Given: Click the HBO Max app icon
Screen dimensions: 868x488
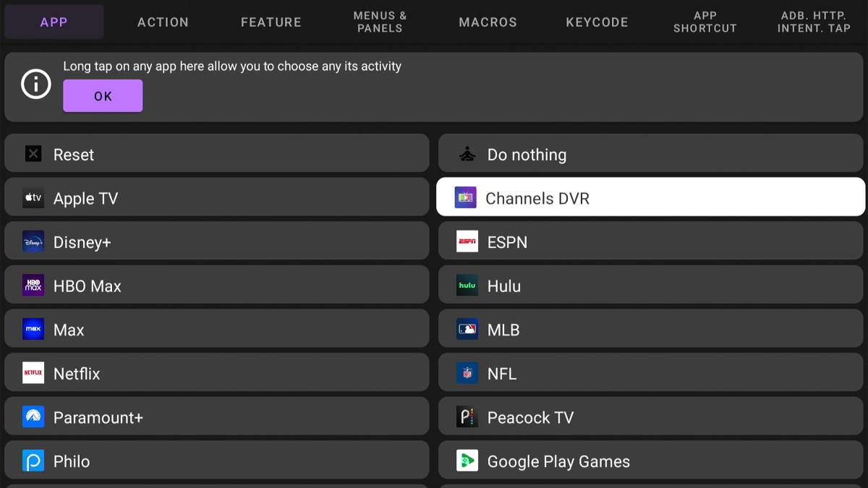Looking at the screenshot, I should 33,286.
